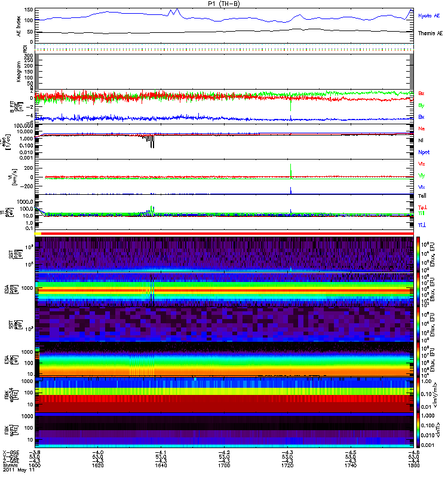Click the FBK mV/m color bar

[x=418, y=395]
